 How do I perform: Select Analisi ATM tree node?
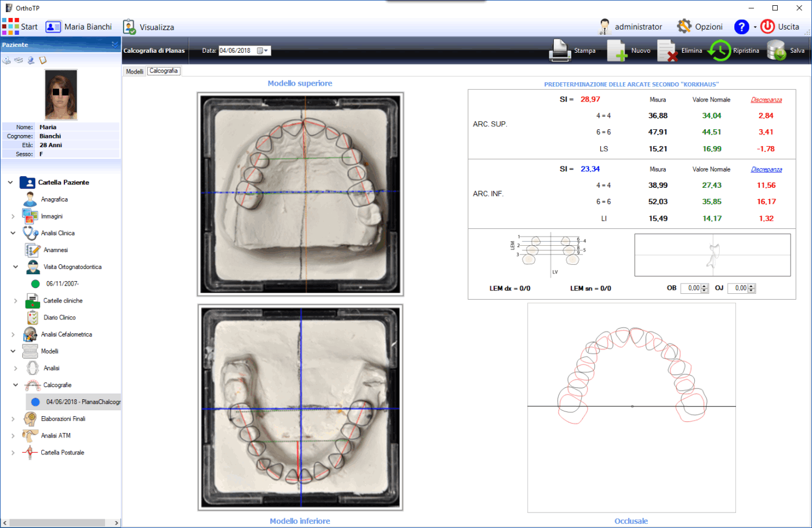pos(56,435)
